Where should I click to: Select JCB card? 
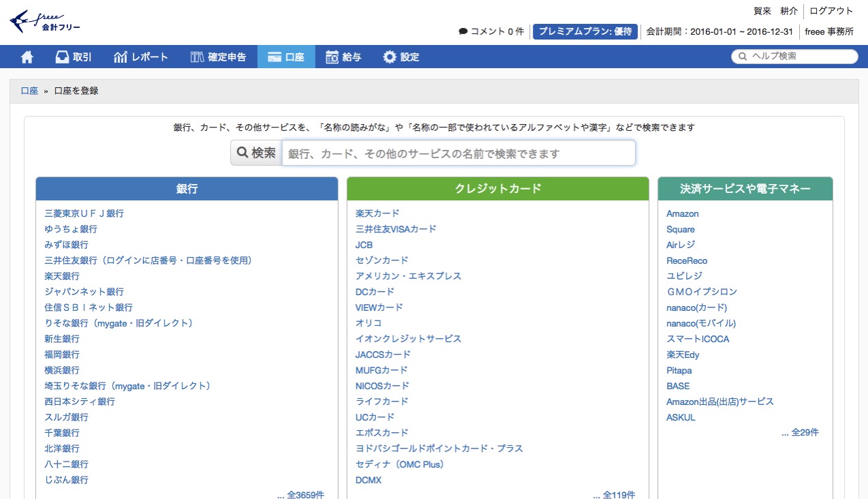pyautogui.click(x=364, y=245)
